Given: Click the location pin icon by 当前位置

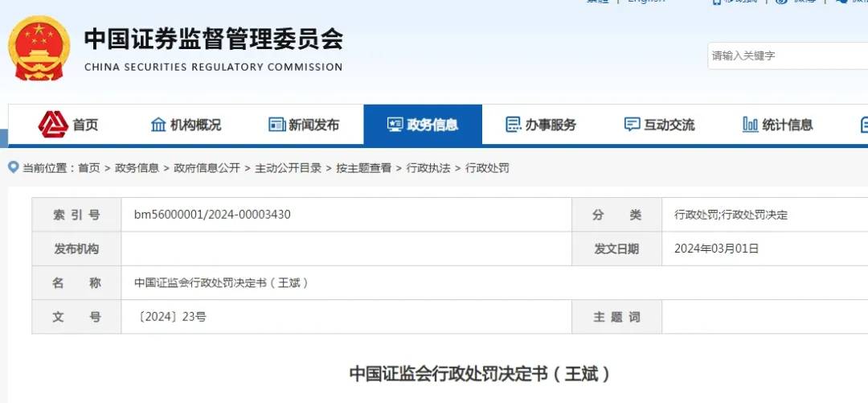Looking at the screenshot, I should [14, 167].
